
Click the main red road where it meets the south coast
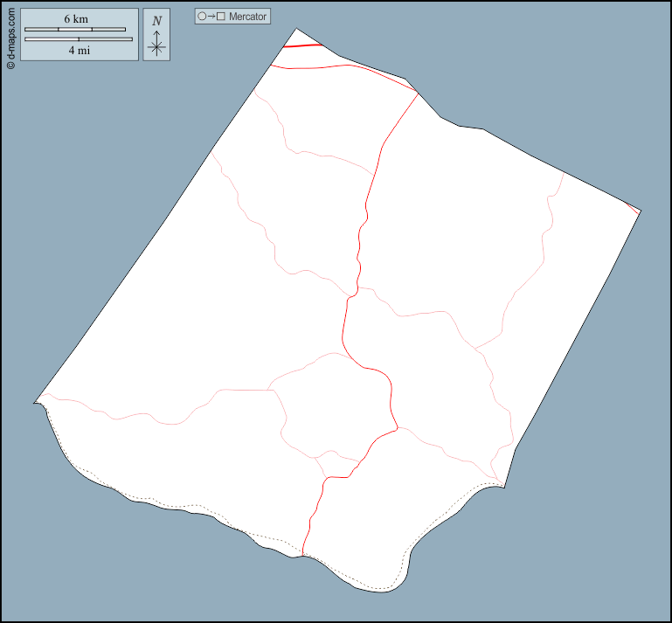[x=302, y=552]
